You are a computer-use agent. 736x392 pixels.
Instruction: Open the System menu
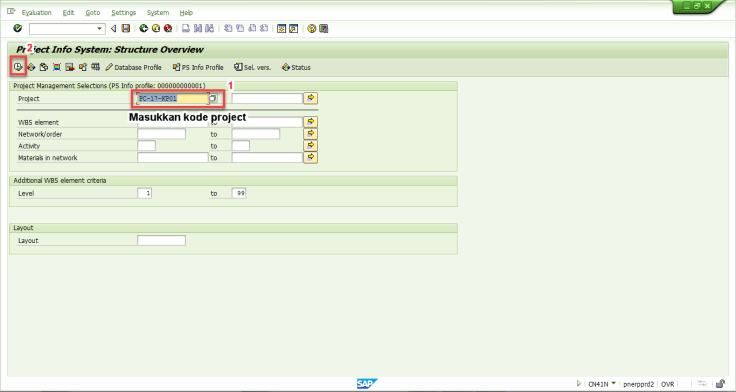pos(158,13)
